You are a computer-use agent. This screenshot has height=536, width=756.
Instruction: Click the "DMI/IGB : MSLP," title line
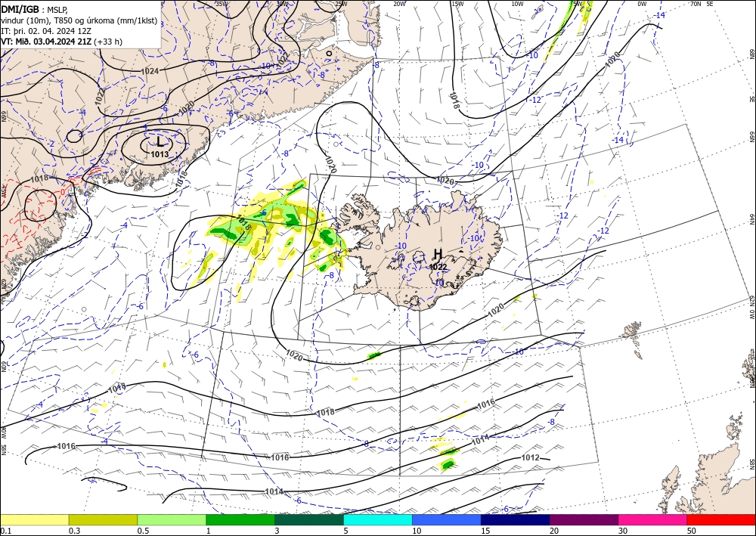coord(35,9)
